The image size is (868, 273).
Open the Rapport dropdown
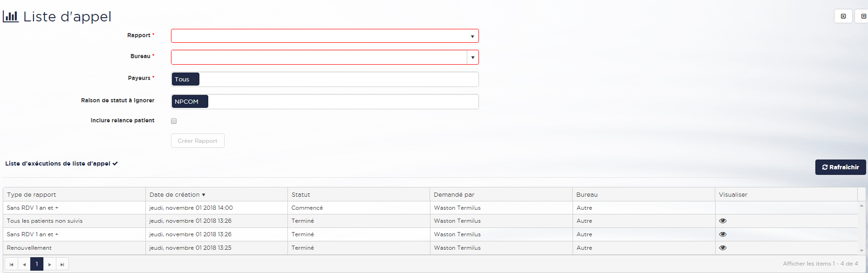pos(325,36)
